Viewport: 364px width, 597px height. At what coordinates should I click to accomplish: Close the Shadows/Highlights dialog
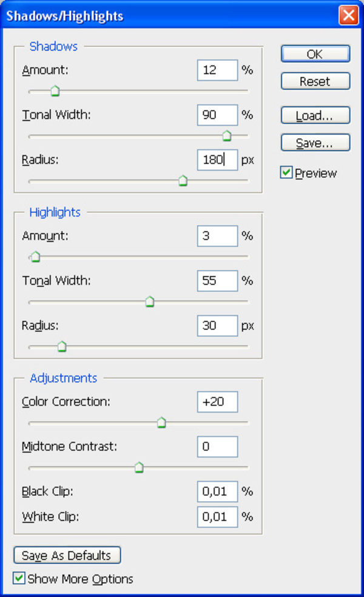[348, 16]
